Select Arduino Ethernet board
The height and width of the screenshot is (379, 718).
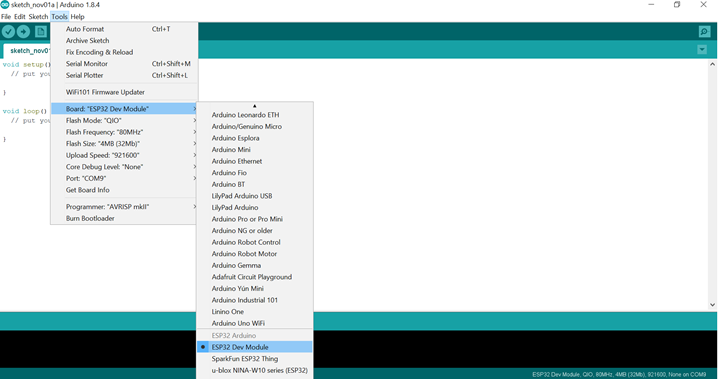(255, 161)
